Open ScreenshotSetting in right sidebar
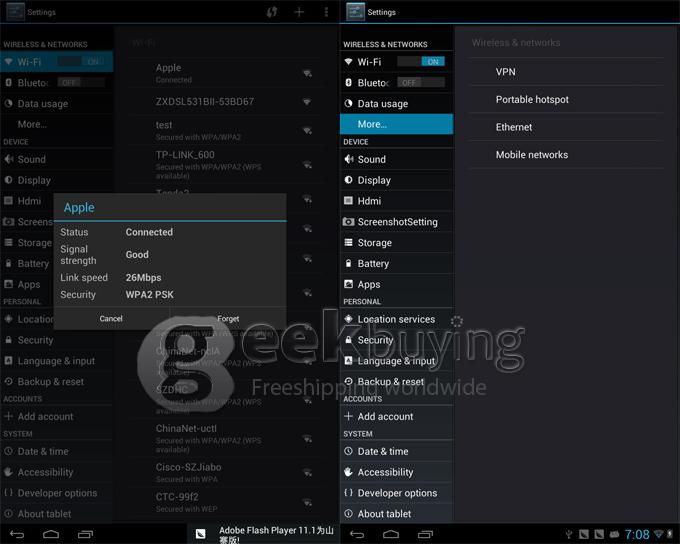 pos(396,222)
